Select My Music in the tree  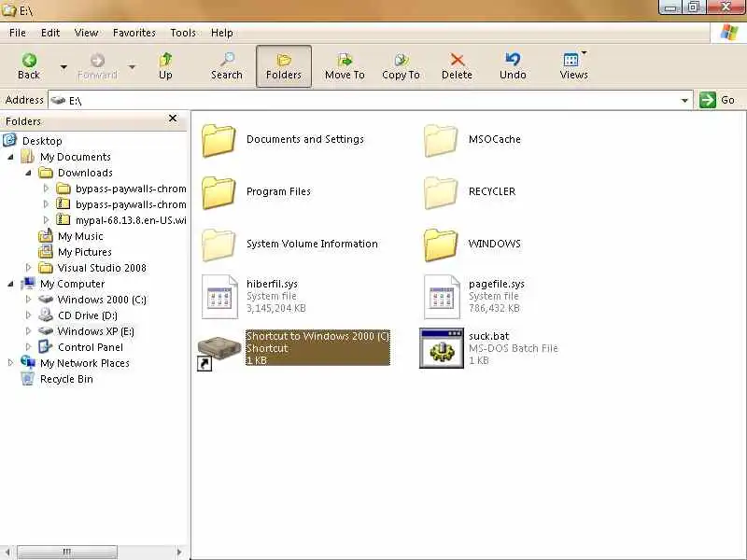80,236
